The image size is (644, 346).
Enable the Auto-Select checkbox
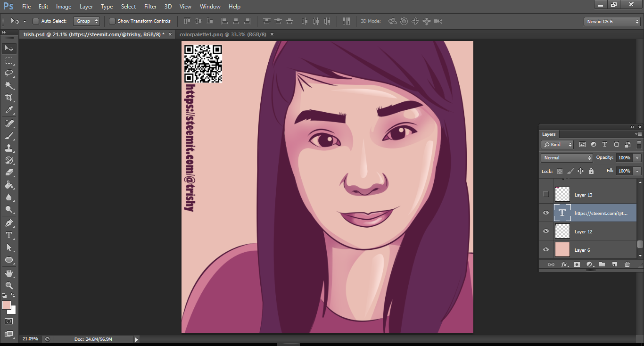point(36,21)
